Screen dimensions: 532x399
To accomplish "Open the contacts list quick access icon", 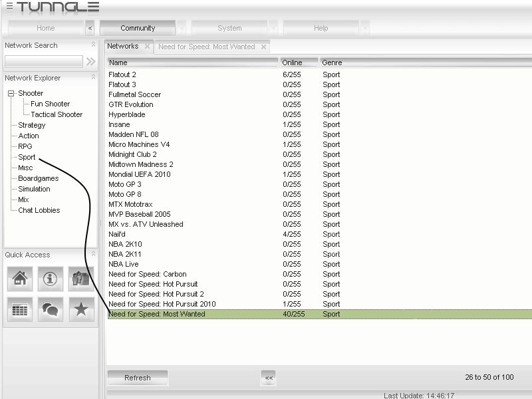I will [x=81, y=279].
